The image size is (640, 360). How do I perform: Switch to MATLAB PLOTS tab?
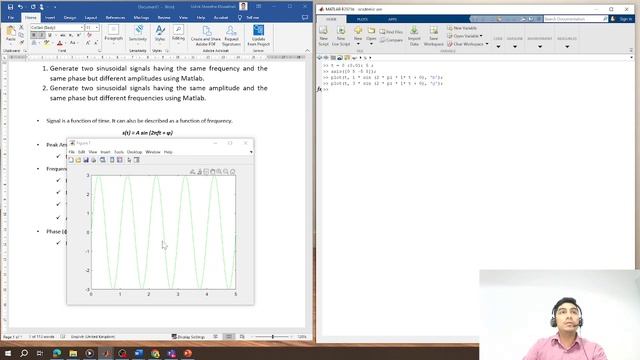(x=362, y=19)
